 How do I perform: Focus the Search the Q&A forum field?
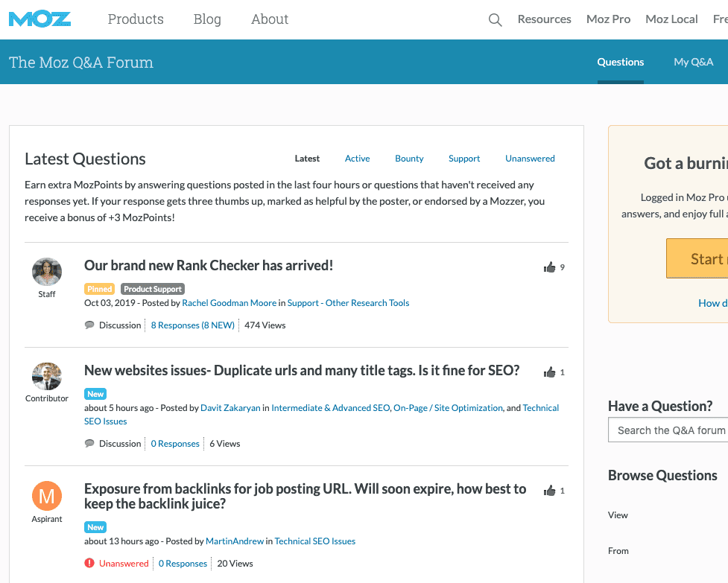pyautogui.click(x=668, y=430)
